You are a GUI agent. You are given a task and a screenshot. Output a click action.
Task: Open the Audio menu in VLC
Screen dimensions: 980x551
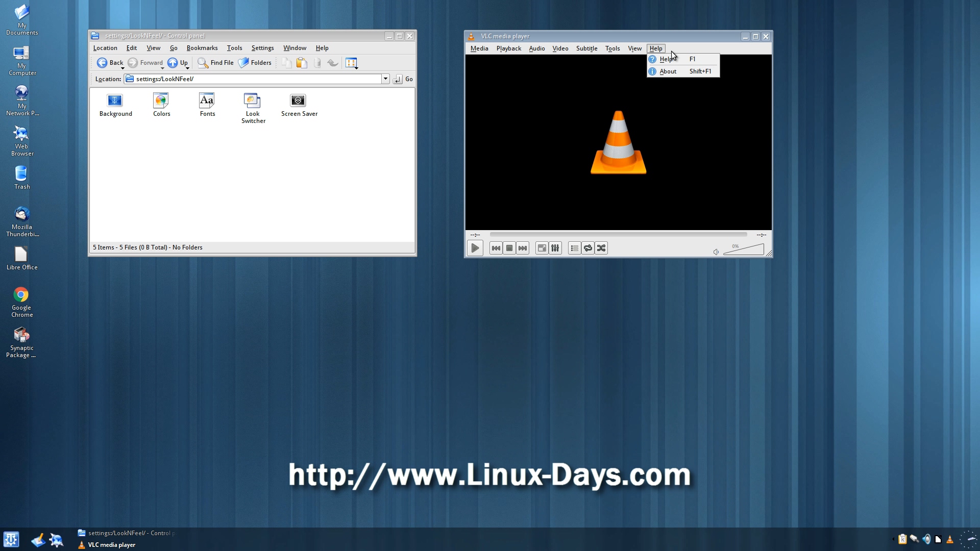coord(537,48)
